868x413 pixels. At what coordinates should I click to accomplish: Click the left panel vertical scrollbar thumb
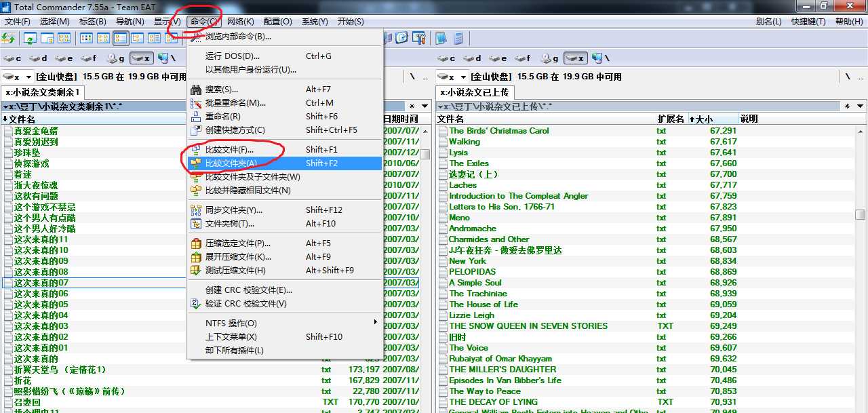(x=425, y=154)
